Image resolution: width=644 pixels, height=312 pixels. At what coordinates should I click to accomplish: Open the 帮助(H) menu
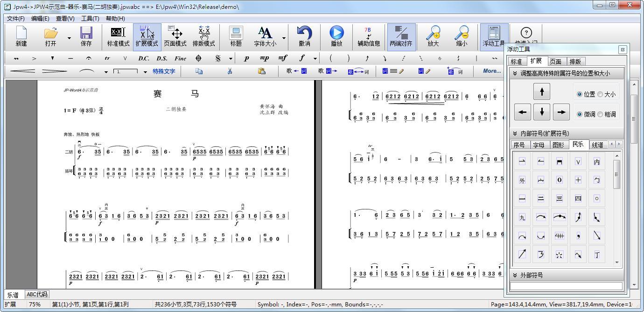[115, 18]
